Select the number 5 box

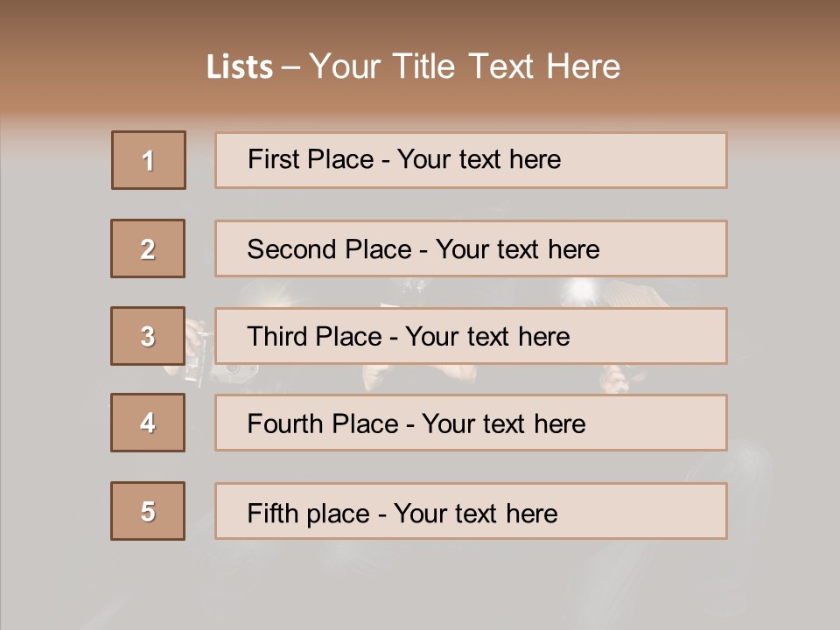tap(148, 511)
